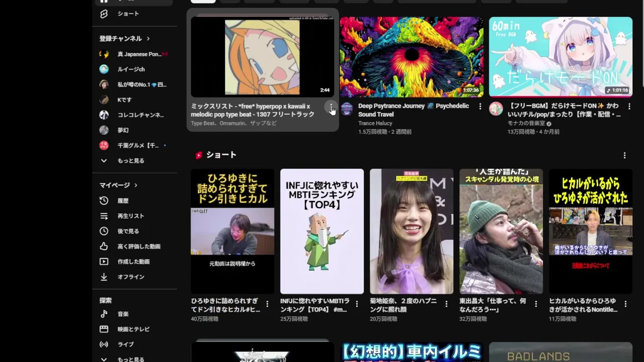Click the オフライン download icon
This screenshot has height=362, width=644.
(x=104, y=277)
